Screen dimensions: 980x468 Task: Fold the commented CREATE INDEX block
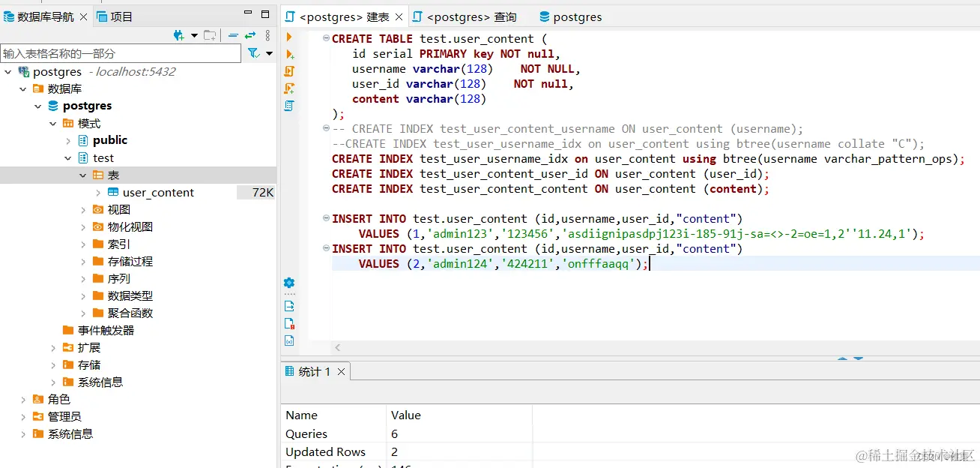326,128
